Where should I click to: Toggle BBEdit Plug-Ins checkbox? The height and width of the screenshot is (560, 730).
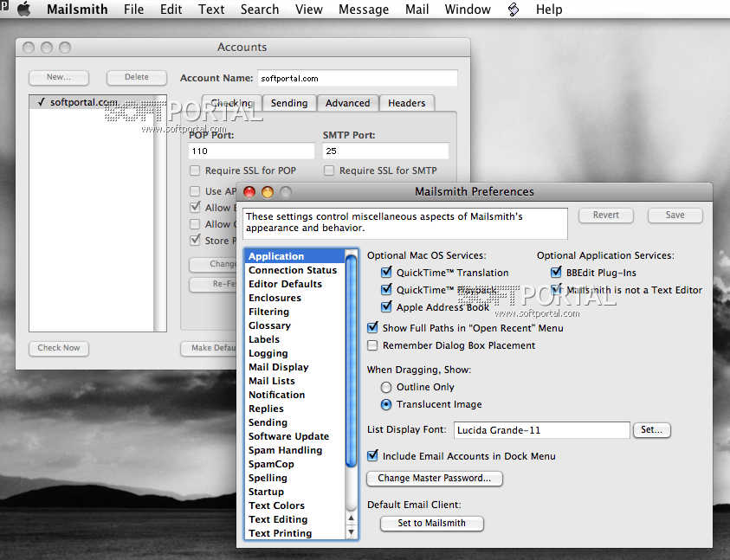click(x=556, y=273)
